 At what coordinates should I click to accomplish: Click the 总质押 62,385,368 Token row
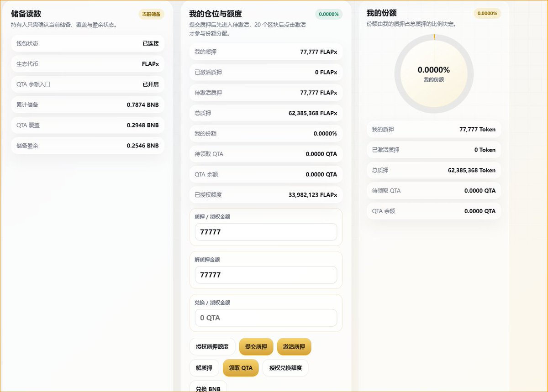click(x=434, y=170)
